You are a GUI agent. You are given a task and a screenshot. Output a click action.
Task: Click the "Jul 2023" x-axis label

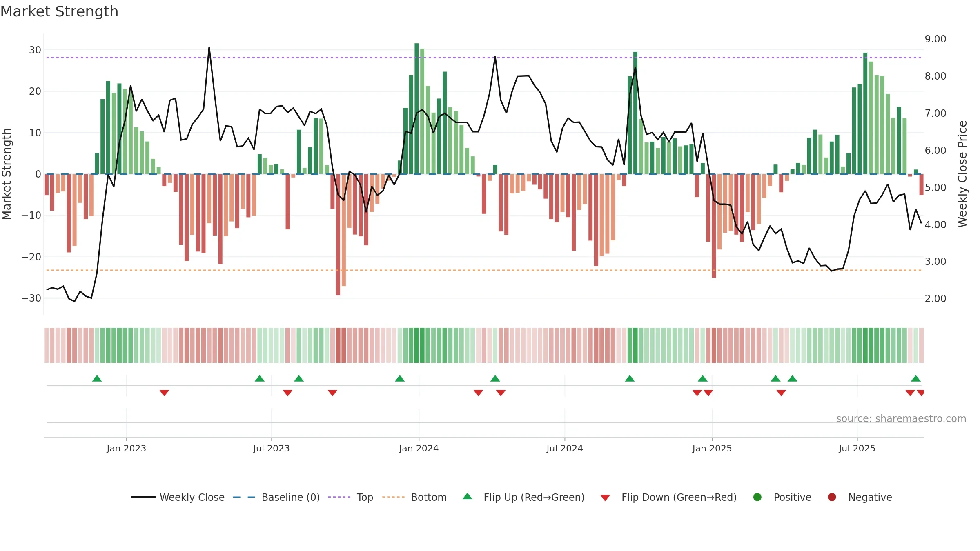(x=272, y=449)
